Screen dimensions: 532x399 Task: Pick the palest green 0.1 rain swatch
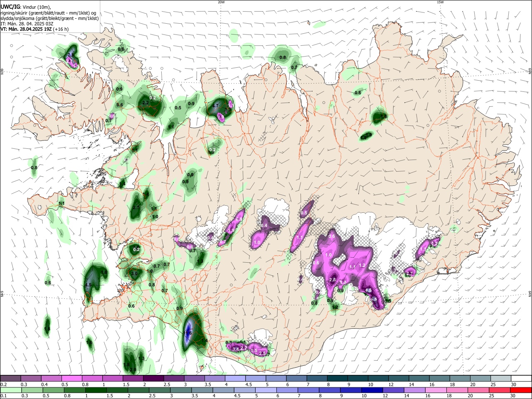(11, 390)
